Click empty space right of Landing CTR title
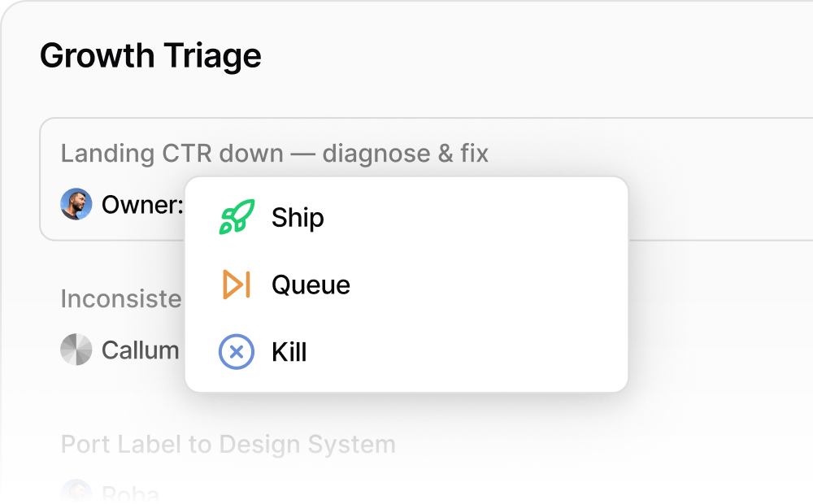Screen dimensions: 813x504 (x=650, y=153)
